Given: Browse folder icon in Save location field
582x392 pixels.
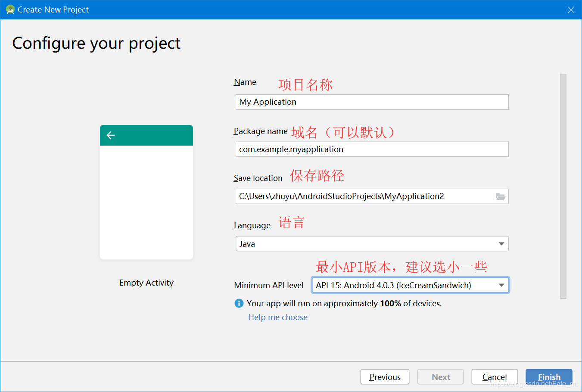Looking at the screenshot, I should coord(500,196).
